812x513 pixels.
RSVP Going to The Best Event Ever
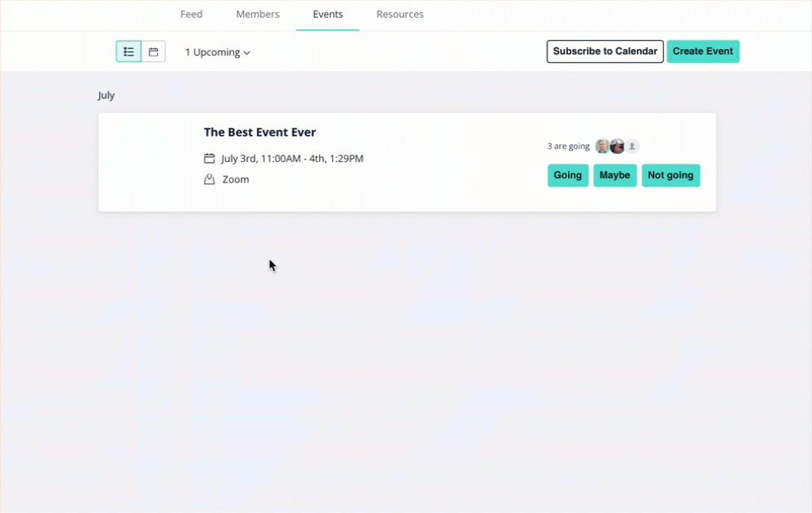point(567,175)
